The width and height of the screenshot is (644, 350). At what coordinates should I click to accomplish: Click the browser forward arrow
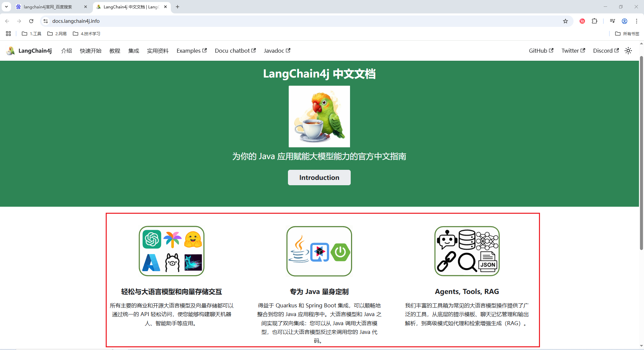(19, 21)
